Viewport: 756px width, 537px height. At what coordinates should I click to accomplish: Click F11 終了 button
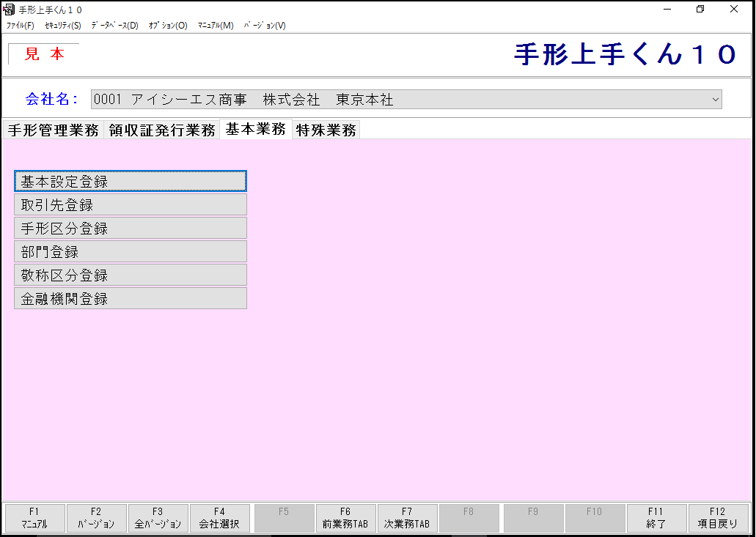(x=657, y=518)
